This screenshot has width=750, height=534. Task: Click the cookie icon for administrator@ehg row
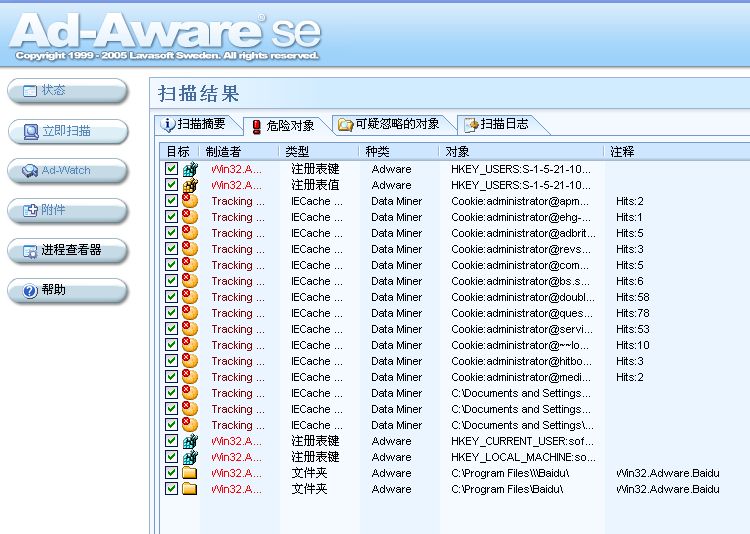190,217
